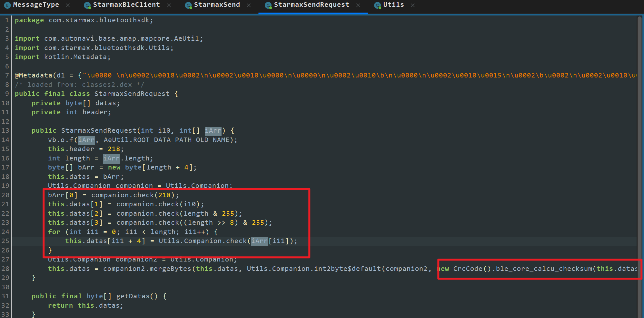Click 'companion2.mergeBytes' method call

pos(147,269)
